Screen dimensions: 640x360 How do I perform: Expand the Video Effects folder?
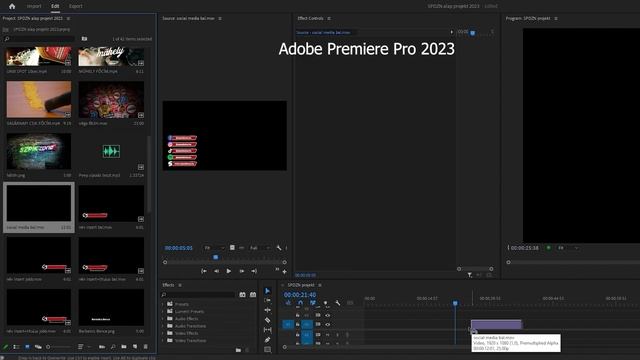[163, 333]
